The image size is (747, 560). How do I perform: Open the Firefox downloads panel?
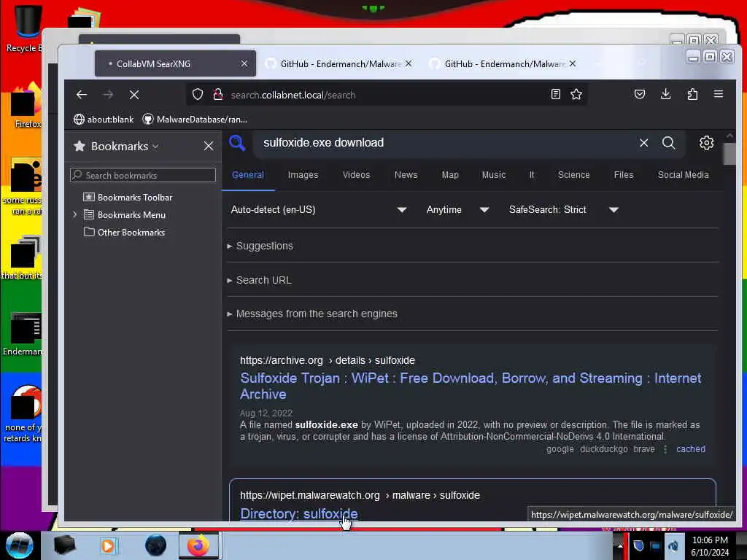pyautogui.click(x=665, y=94)
